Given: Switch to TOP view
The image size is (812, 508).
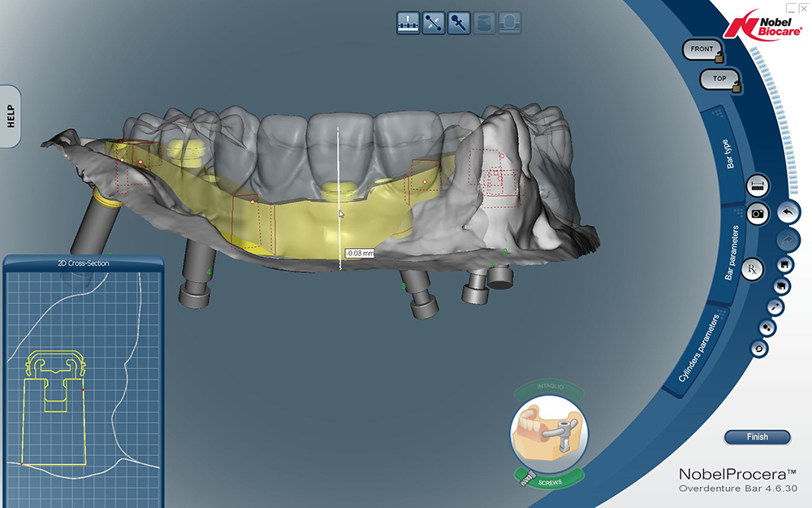Looking at the screenshot, I should (x=719, y=79).
